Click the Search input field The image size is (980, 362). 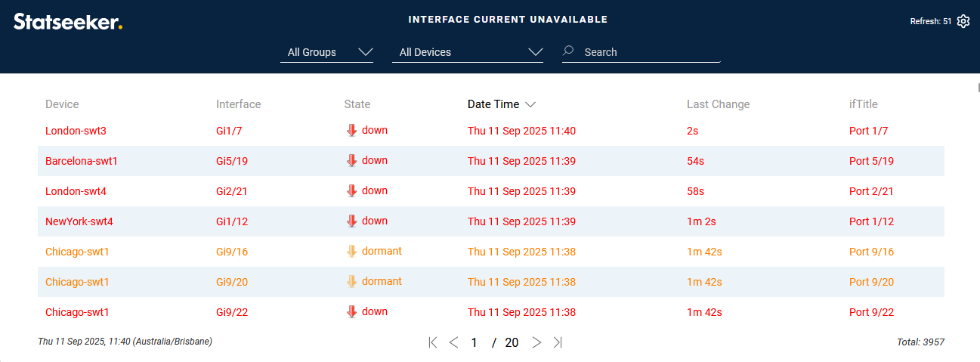pyautogui.click(x=650, y=52)
